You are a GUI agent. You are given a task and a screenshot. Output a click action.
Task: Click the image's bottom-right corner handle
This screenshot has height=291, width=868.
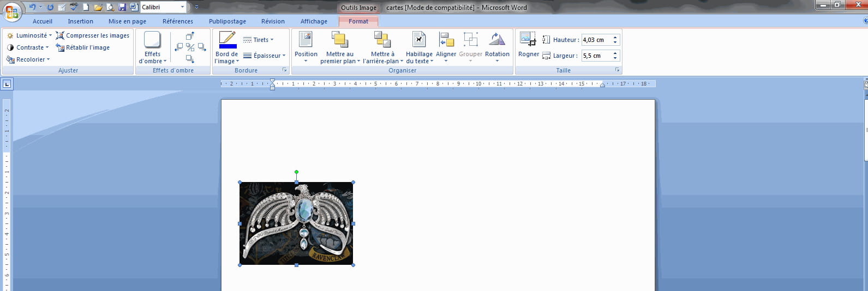pos(354,265)
